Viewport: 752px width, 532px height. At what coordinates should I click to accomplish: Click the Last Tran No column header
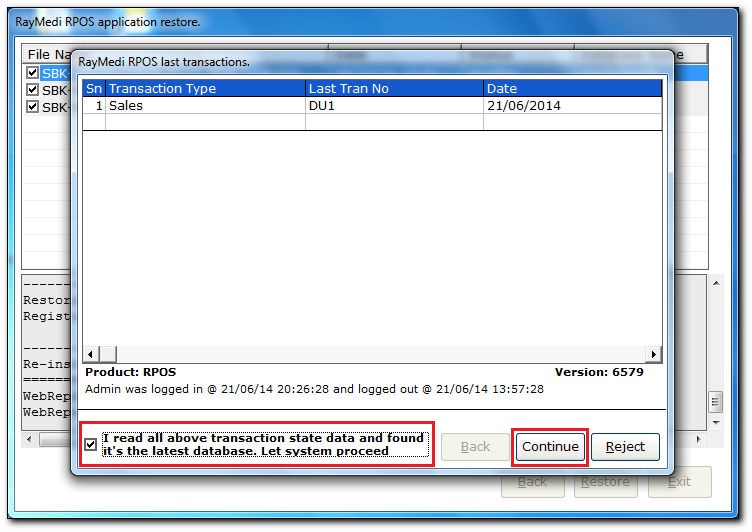pyautogui.click(x=394, y=88)
